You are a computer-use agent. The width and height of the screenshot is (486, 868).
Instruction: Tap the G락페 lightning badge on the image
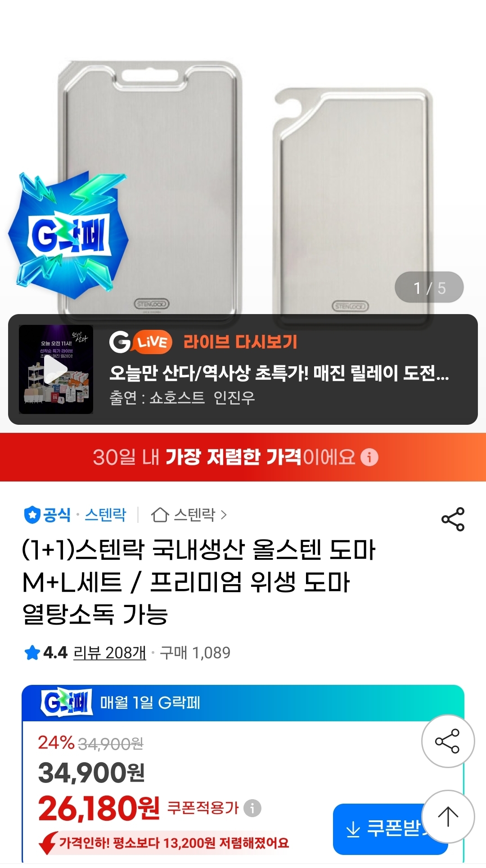(68, 234)
